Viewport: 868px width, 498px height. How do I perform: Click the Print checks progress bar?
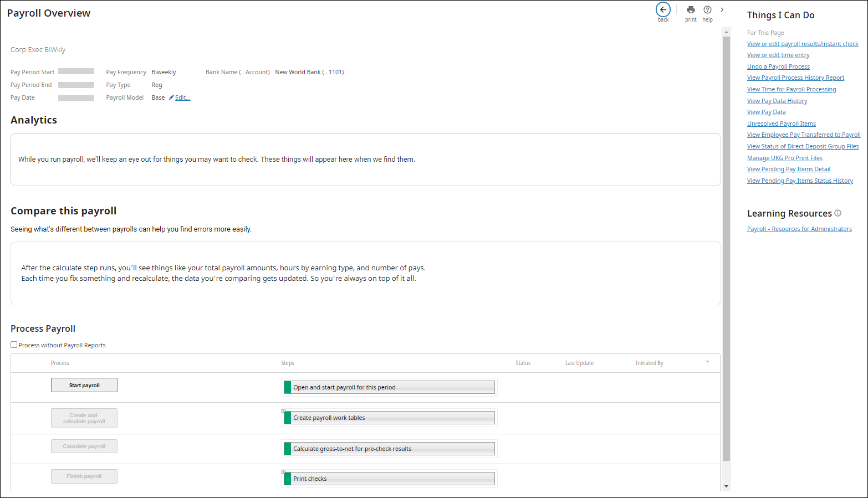389,479
